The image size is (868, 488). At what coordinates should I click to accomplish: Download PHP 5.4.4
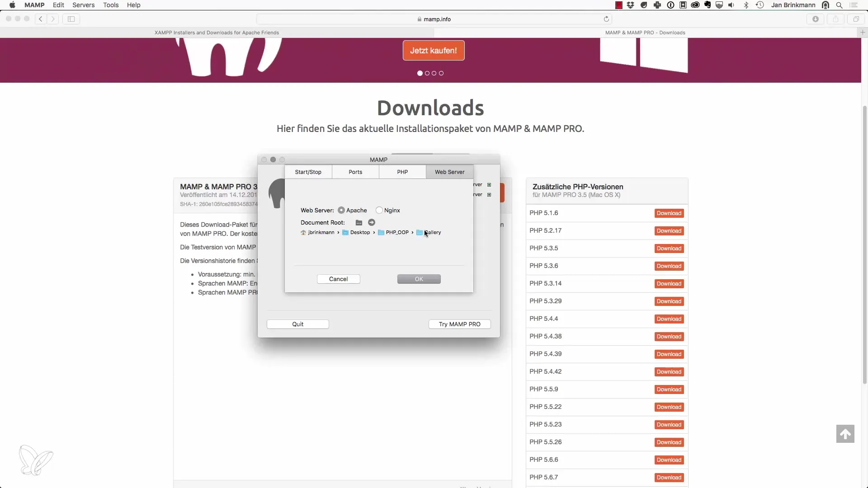pyautogui.click(x=669, y=319)
